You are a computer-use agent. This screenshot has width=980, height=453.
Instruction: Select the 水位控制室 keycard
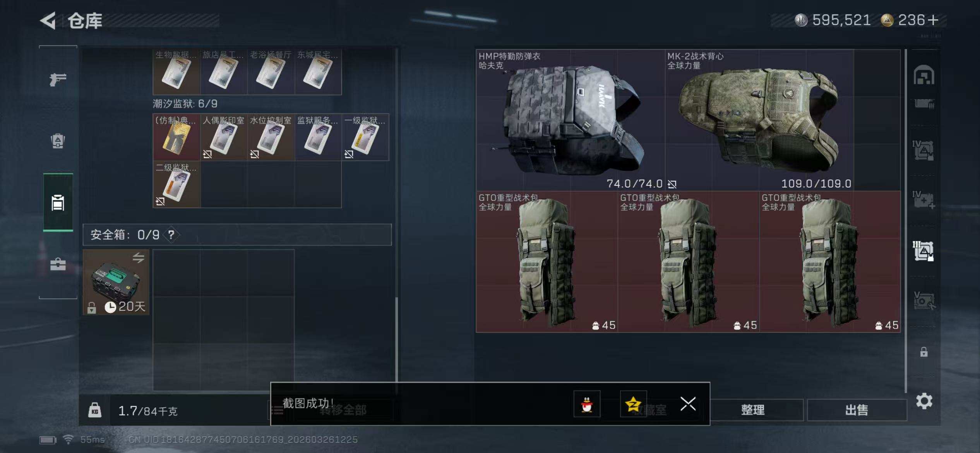(271, 137)
